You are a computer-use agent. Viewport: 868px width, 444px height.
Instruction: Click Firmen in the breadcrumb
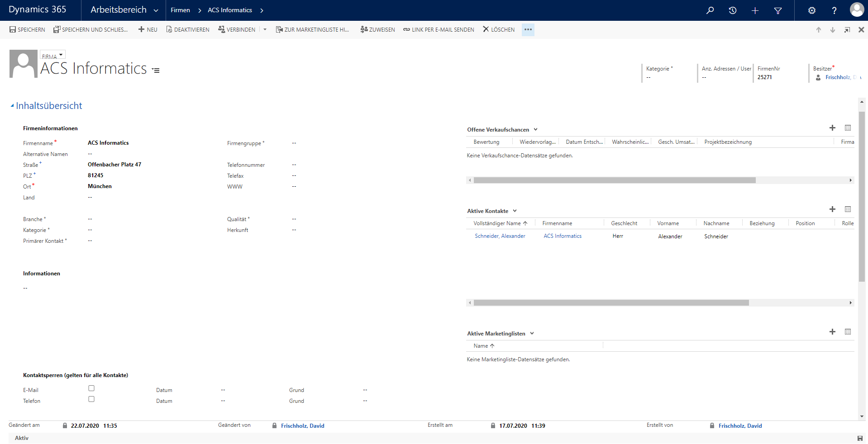pyautogui.click(x=180, y=10)
